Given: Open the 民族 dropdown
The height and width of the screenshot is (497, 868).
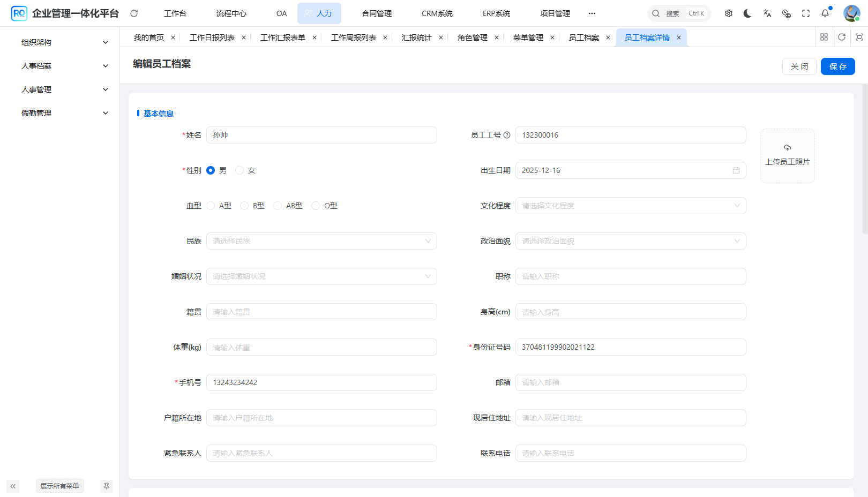Looking at the screenshot, I should point(321,241).
